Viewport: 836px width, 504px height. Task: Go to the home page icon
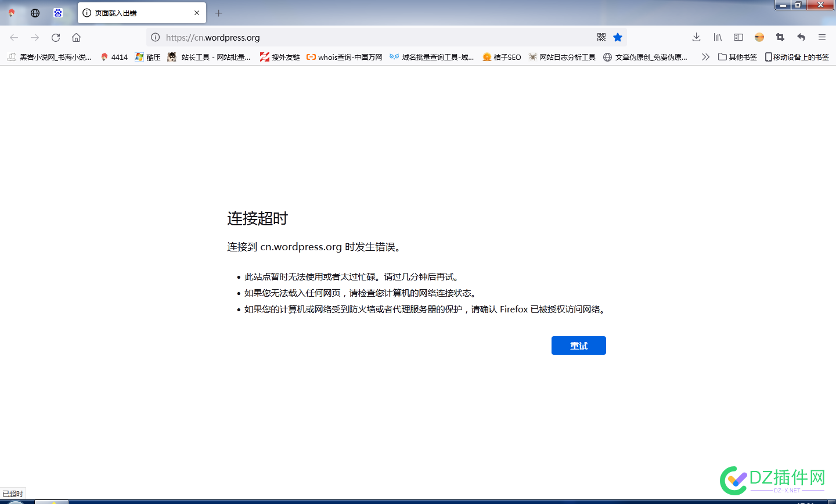76,37
